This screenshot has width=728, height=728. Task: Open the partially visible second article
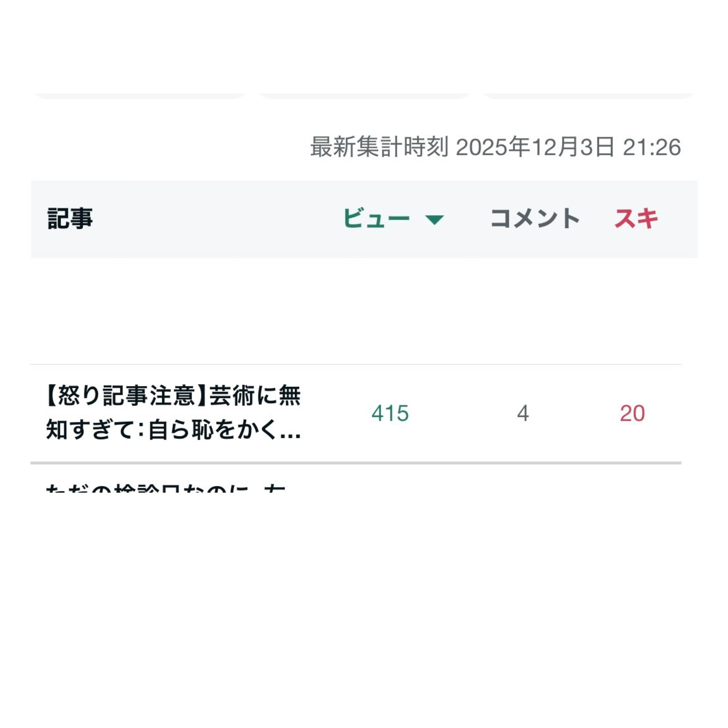click(166, 488)
